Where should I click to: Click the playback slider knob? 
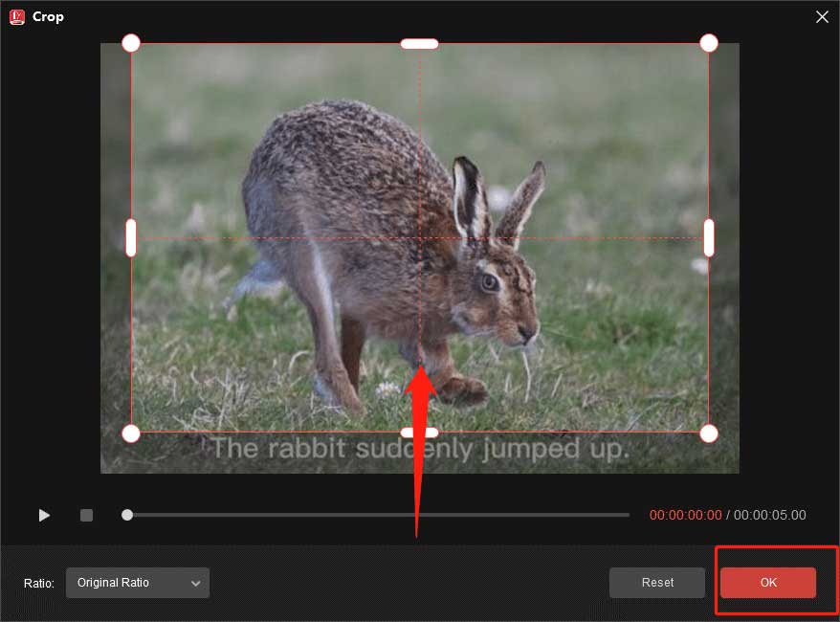pos(127,515)
